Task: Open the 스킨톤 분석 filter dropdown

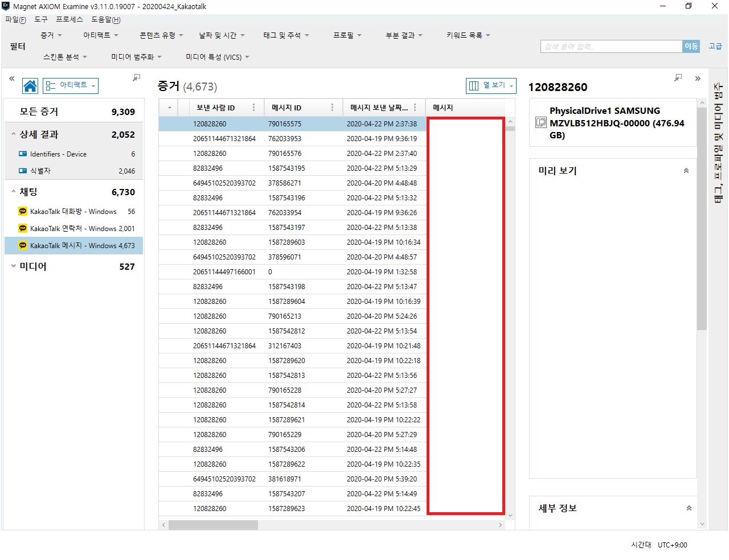Action: point(65,57)
